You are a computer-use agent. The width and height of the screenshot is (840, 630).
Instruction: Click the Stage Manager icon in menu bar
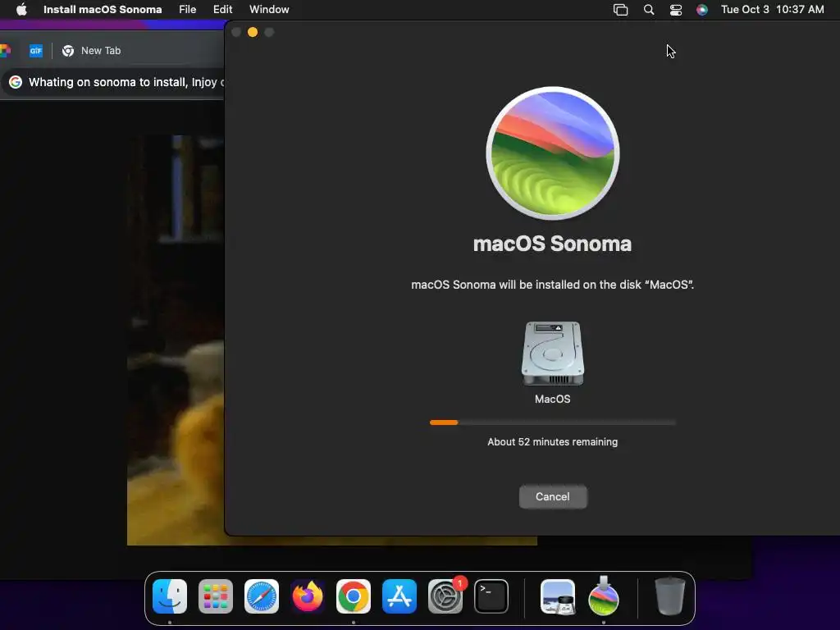(x=620, y=10)
